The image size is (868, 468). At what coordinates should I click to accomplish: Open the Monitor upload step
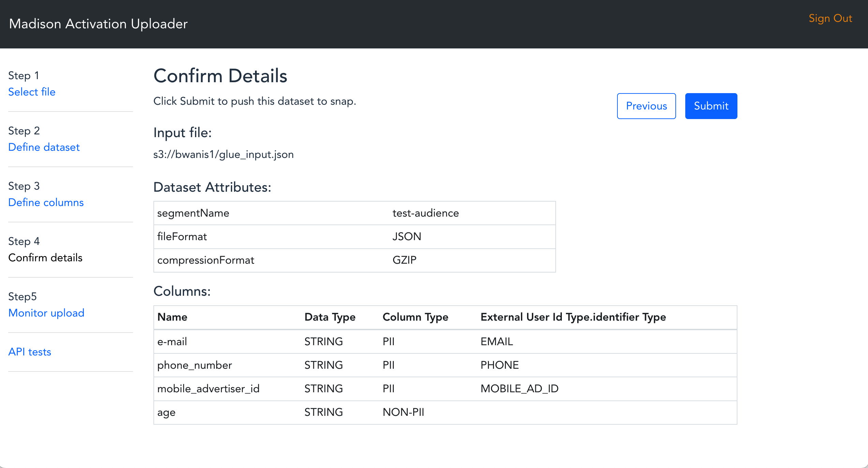point(46,313)
